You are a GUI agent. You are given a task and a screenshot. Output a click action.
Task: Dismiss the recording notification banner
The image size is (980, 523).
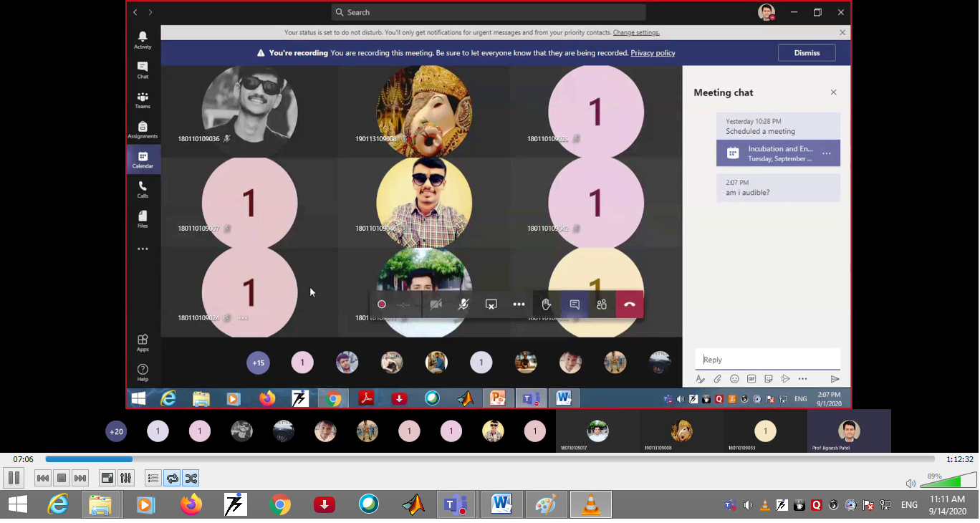[807, 53]
